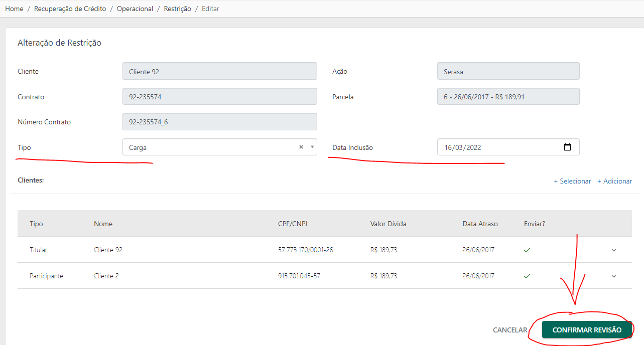Click the + Selecionar link
Viewport: 644px width, 346px height.
(x=572, y=181)
